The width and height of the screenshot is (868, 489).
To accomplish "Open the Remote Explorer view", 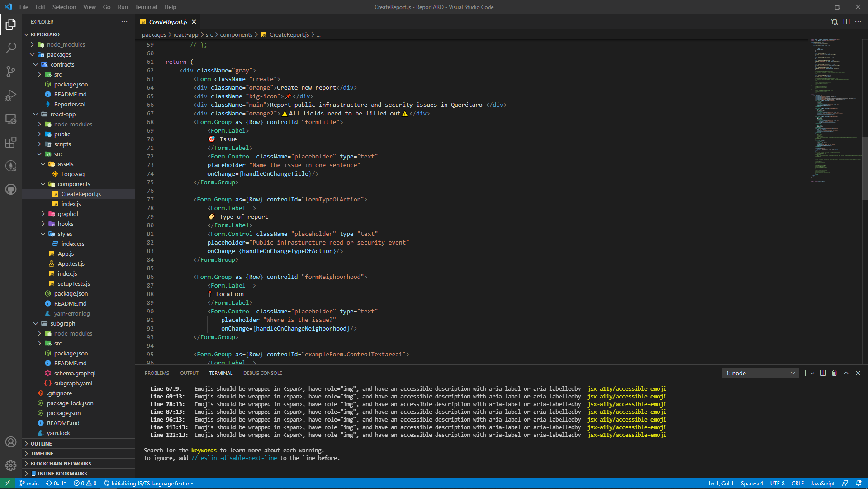I will click(11, 119).
